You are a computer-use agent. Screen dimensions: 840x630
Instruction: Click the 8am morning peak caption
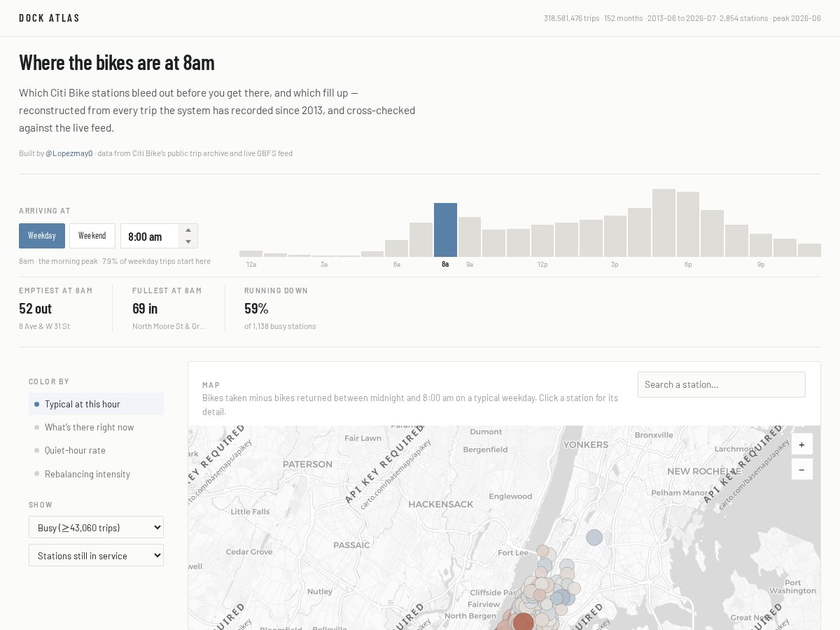(115, 261)
